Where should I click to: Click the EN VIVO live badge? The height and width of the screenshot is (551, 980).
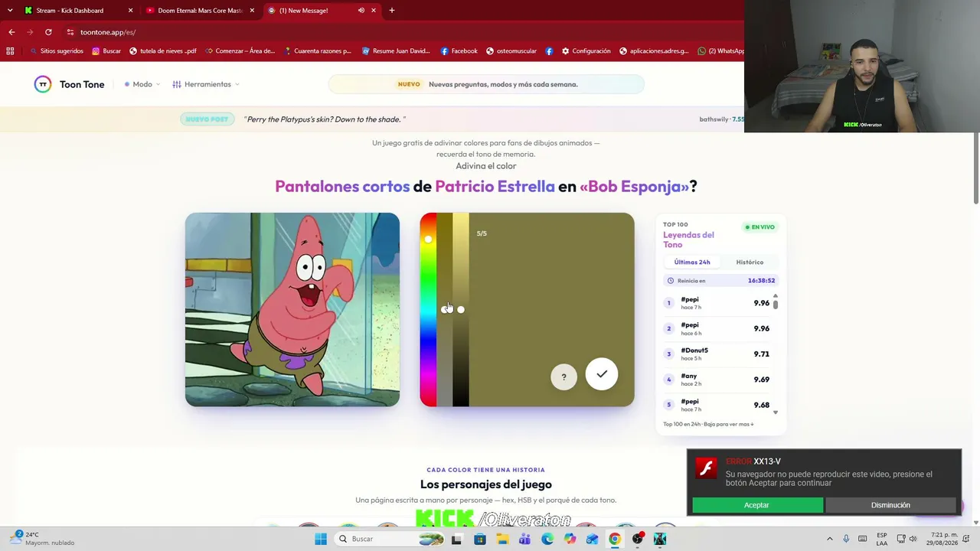click(x=760, y=227)
